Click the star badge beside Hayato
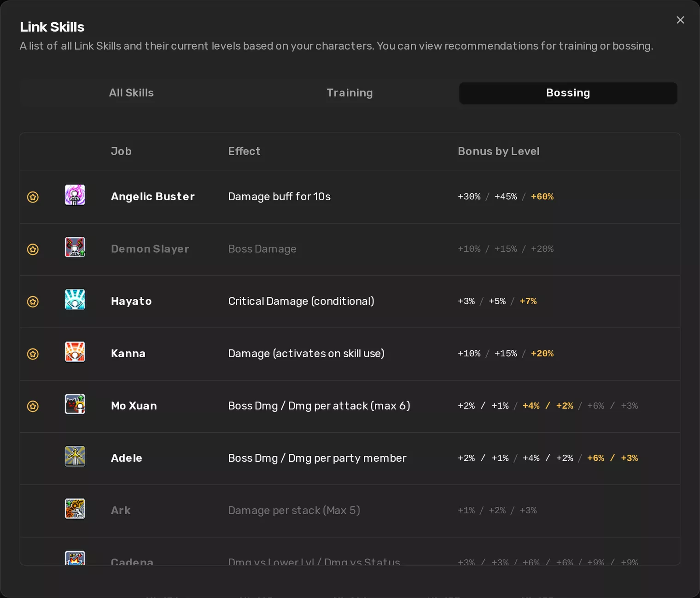The width and height of the screenshot is (700, 598). tap(33, 302)
